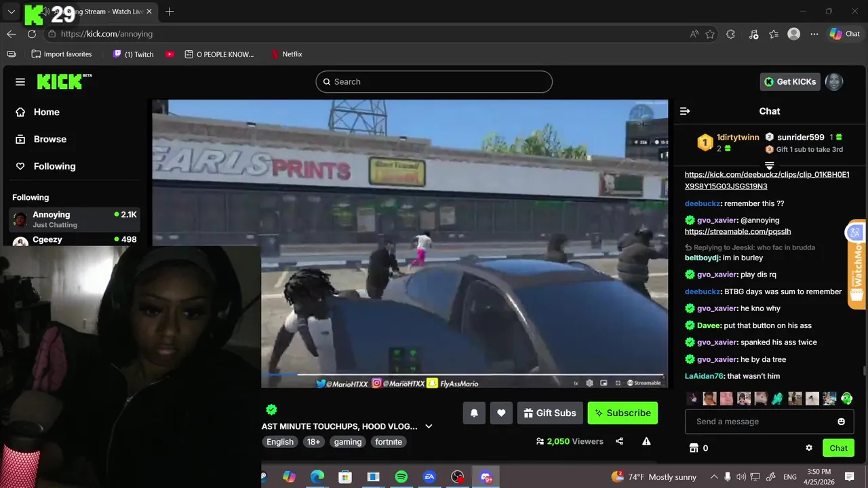Go back with the browser back arrow

[12, 34]
